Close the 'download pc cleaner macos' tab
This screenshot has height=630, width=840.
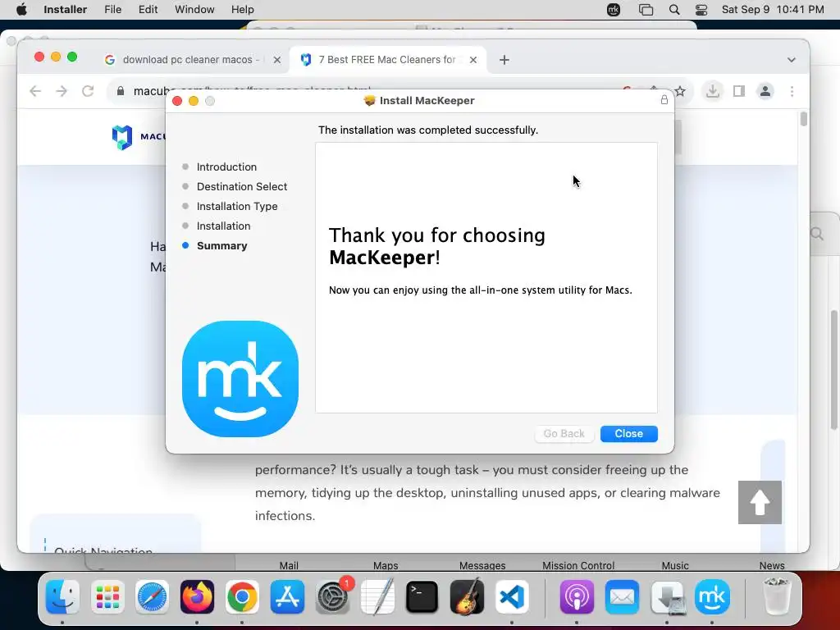[277, 60]
